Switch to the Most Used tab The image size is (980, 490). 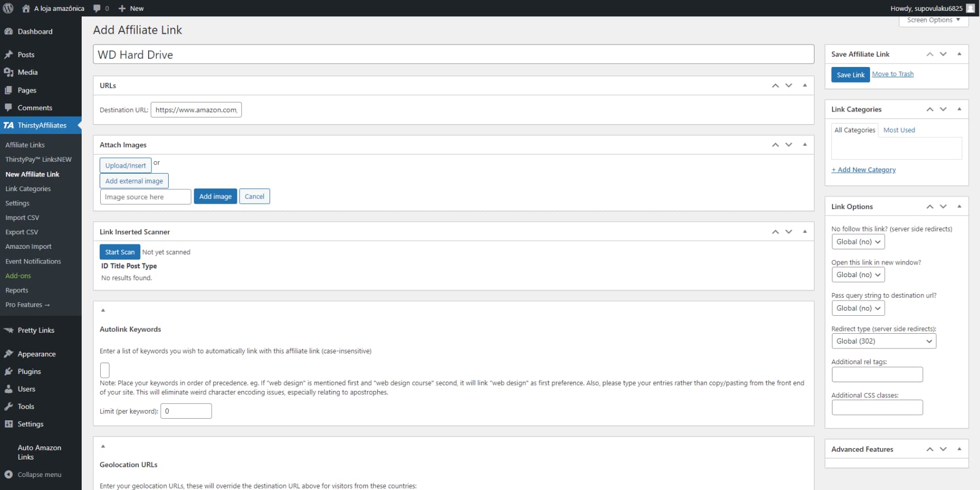[x=899, y=130]
